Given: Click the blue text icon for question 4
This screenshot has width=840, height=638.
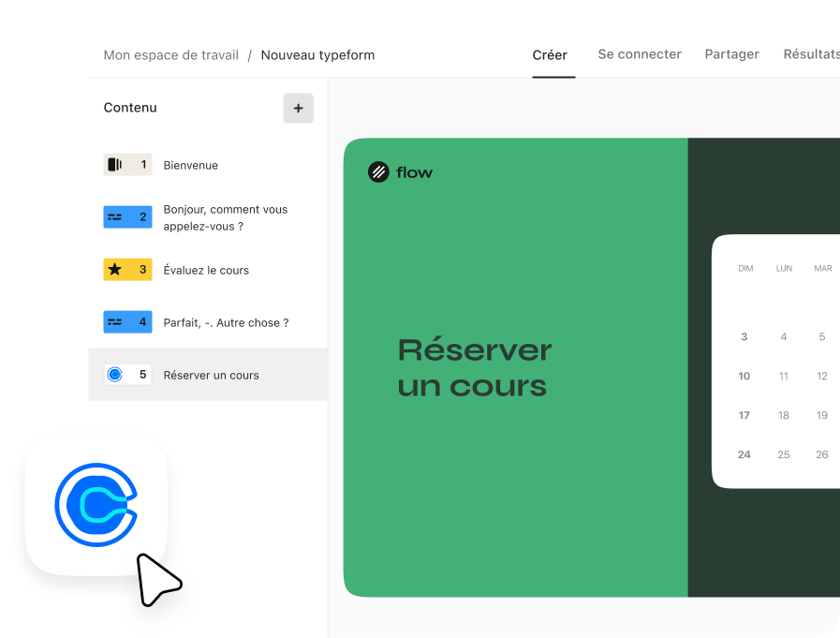Looking at the screenshot, I should (x=127, y=322).
